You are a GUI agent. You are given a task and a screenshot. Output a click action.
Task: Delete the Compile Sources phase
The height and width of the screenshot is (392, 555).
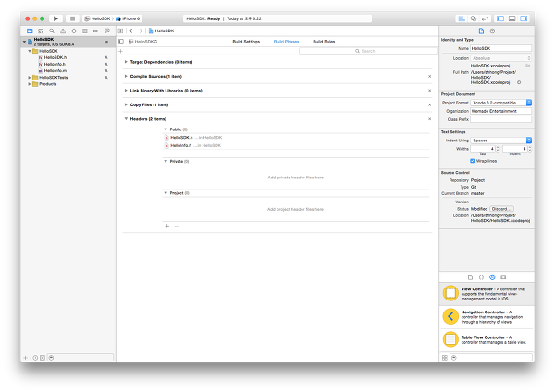click(430, 76)
